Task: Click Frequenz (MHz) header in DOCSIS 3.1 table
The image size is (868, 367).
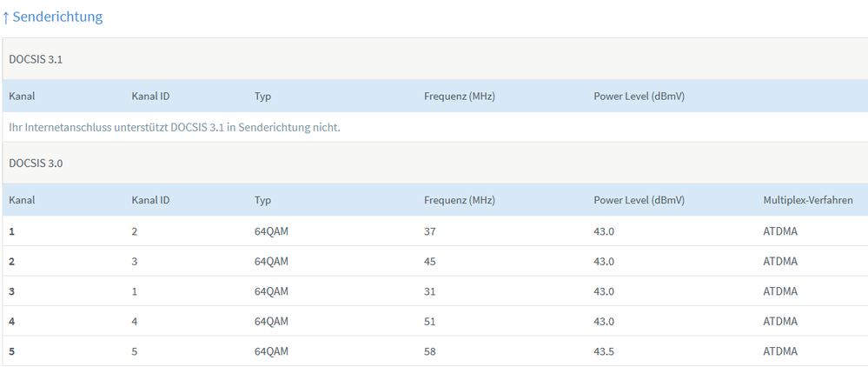Action: (x=460, y=97)
